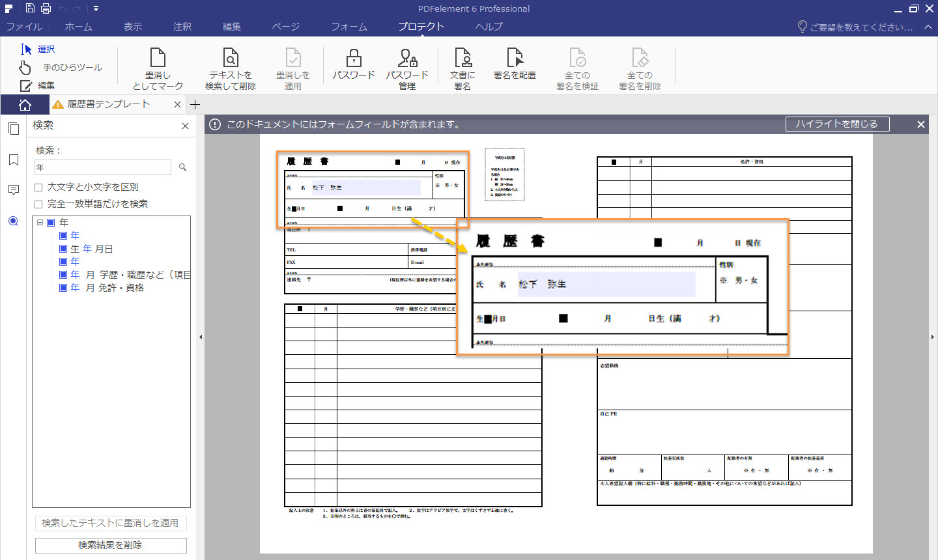Toggle checkbox for 生年月日 result
938x560 pixels.
tap(63, 249)
